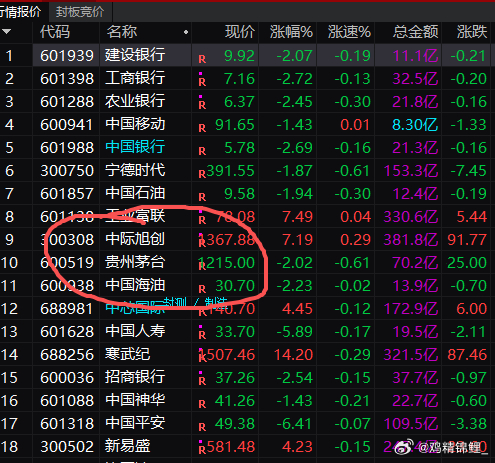This screenshot has height=463, width=495.
Task: Select stock name 农业银行
Action: pos(135,101)
